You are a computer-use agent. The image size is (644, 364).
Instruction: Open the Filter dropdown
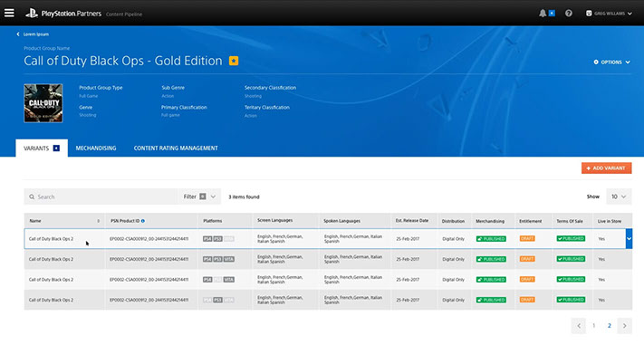(x=201, y=196)
